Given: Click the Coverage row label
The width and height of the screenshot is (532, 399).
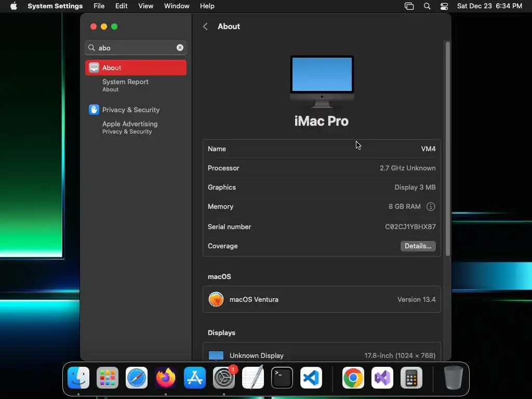Looking at the screenshot, I should pyautogui.click(x=222, y=246).
